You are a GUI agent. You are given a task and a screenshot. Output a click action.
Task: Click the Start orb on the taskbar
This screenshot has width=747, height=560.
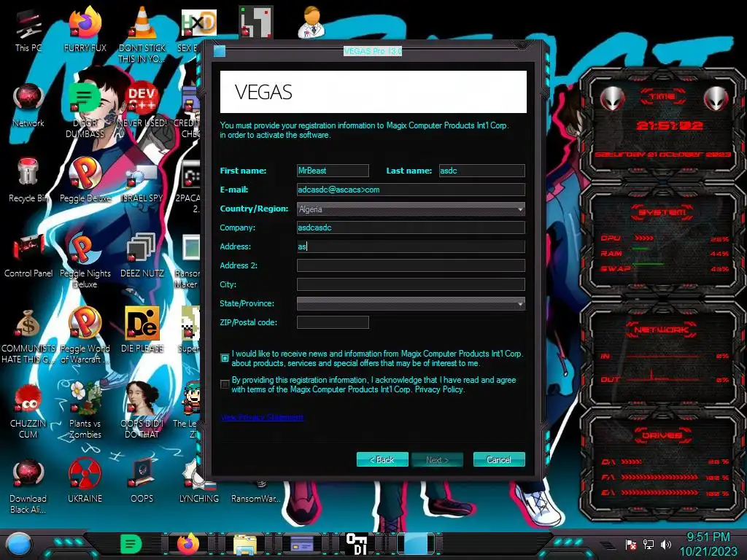coord(20,544)
